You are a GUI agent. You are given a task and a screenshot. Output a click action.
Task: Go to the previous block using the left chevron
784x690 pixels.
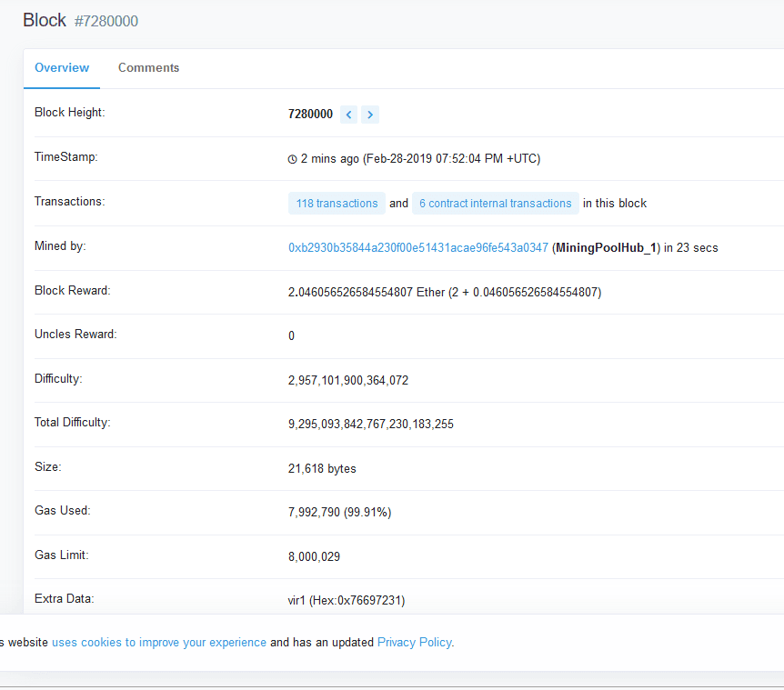click(349, 115)
